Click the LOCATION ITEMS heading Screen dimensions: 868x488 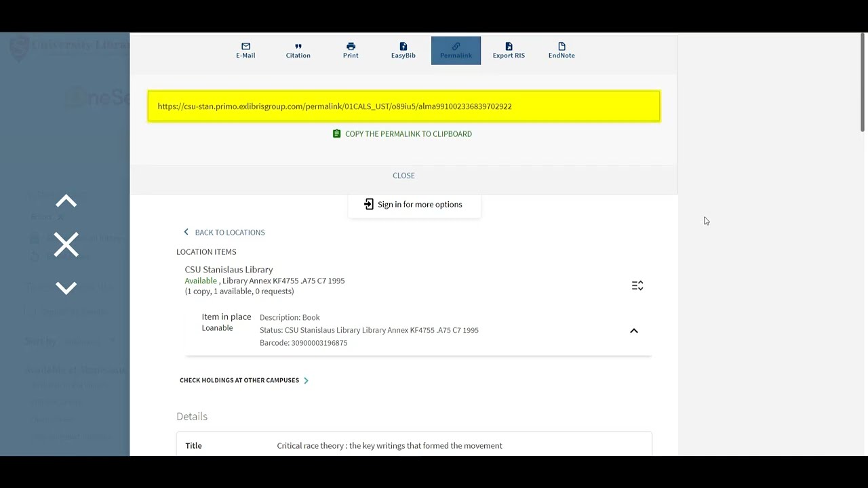(206, 252)
